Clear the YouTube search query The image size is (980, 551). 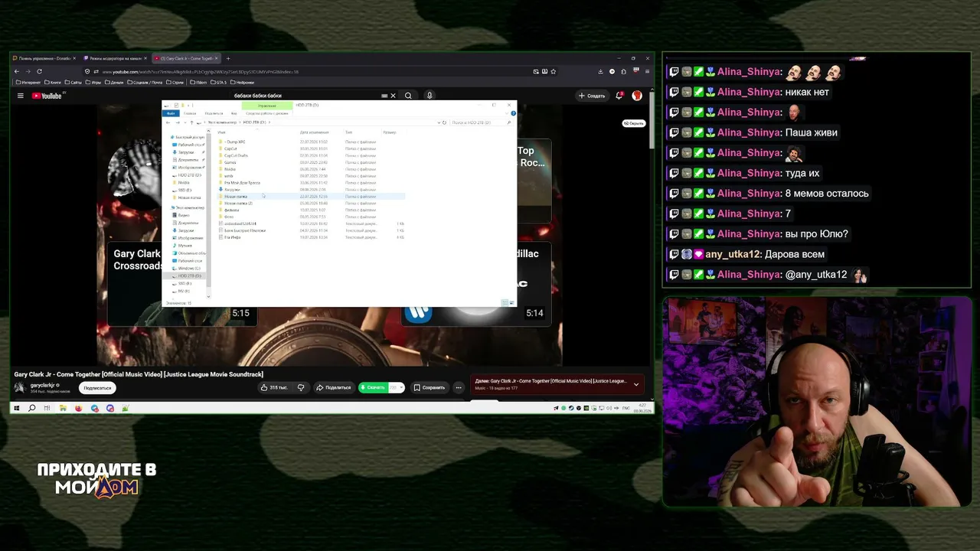tap(393, 96)
